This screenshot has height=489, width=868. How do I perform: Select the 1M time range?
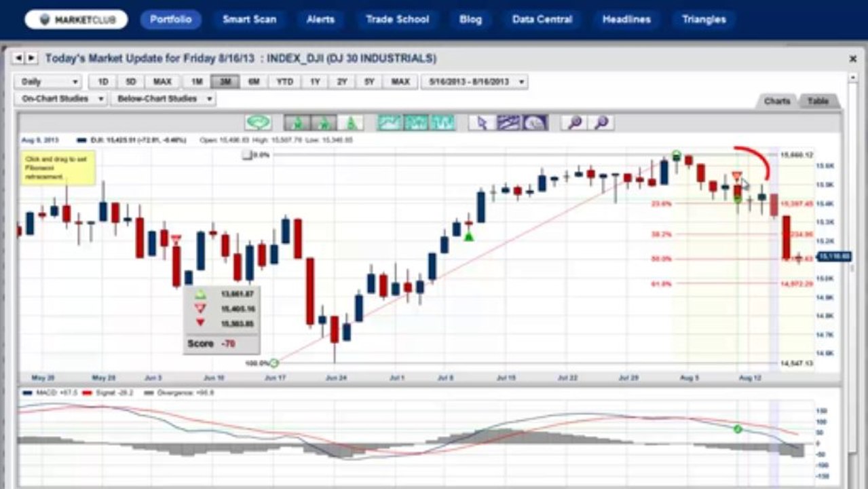[197, 81]
